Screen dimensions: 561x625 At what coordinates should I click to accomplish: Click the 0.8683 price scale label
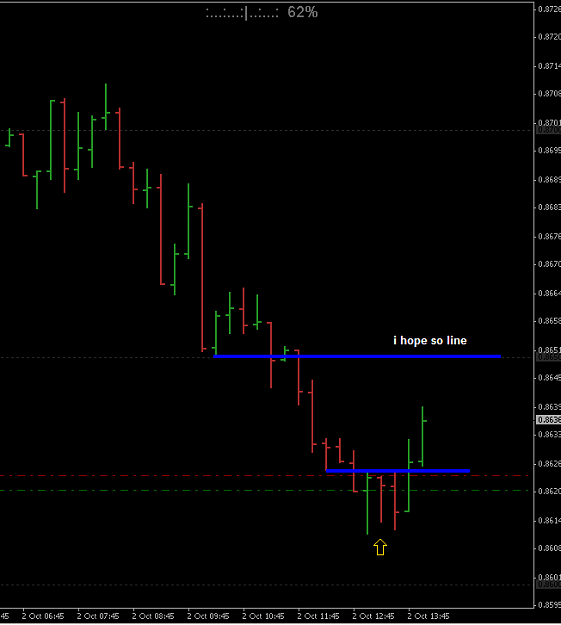[549, 207]
